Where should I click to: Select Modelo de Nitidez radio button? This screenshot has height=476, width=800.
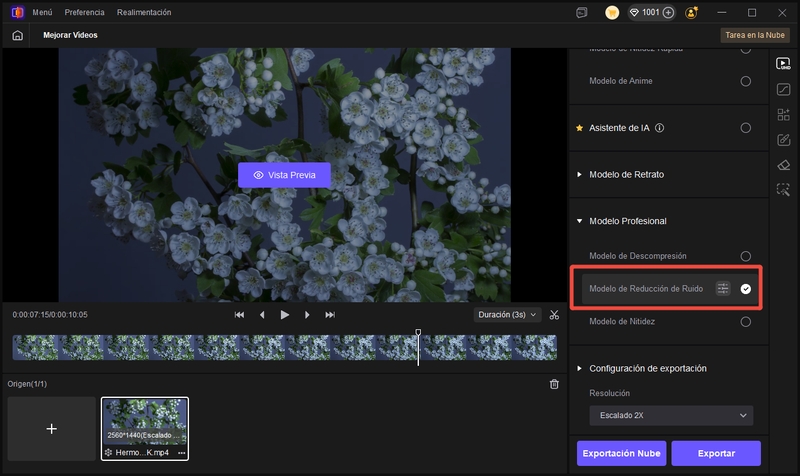[x=745, y=322]
